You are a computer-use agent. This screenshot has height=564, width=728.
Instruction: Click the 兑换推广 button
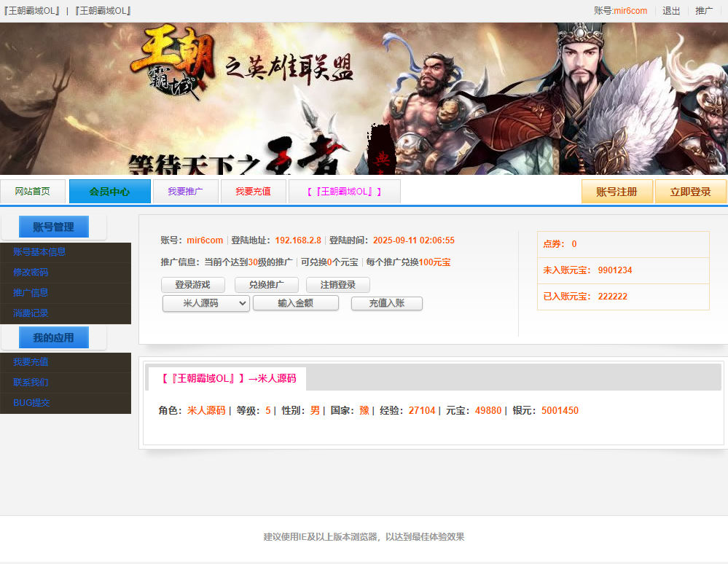pos(267,285)
